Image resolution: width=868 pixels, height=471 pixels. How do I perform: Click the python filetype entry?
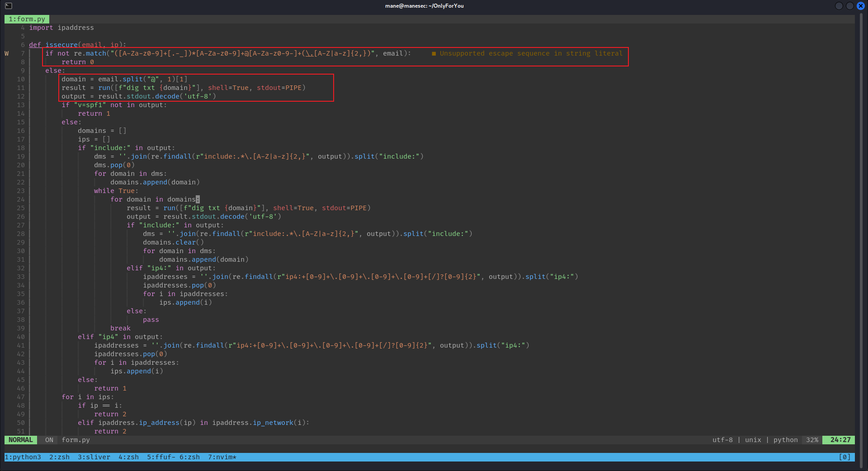pyautogui.click(x=786, y=440)
